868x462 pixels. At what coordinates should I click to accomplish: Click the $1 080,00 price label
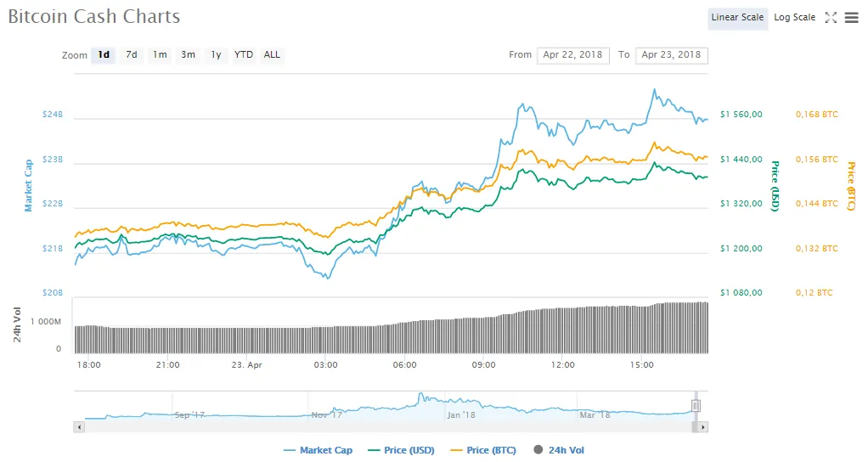point(741,293)
